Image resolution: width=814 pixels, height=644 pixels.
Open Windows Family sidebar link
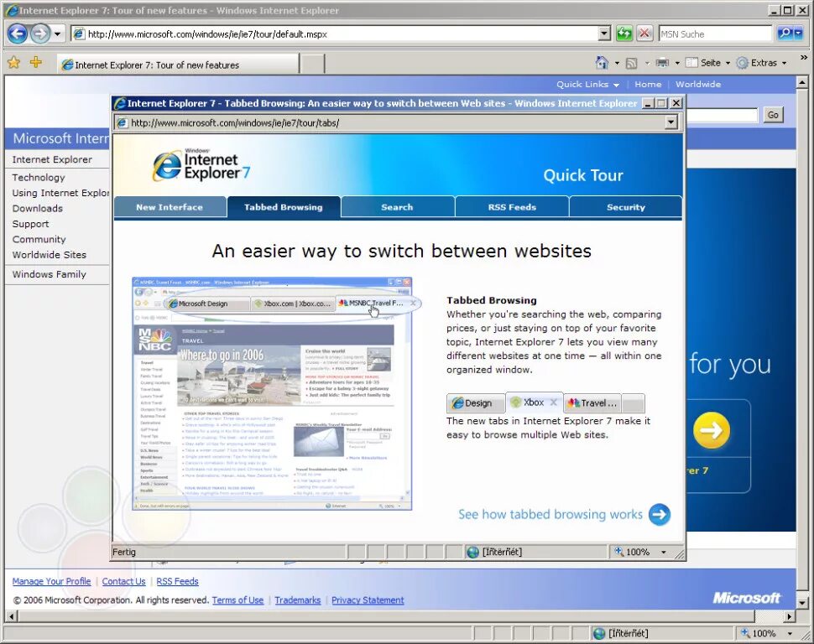[50, 274]
